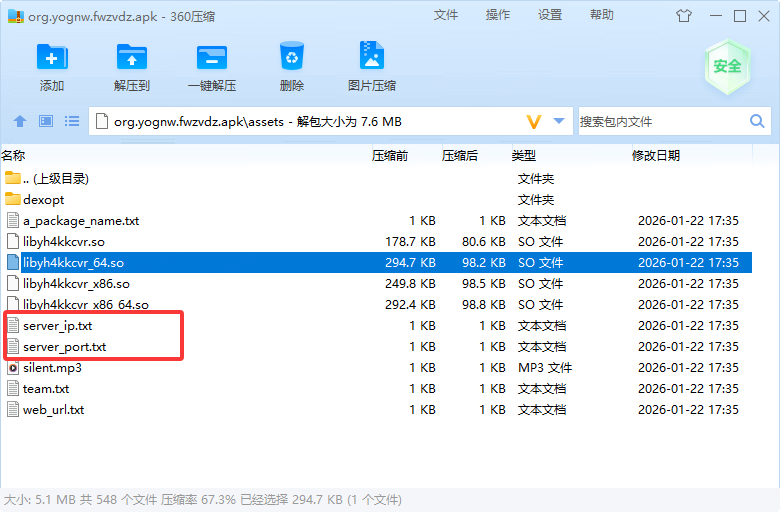780x512 pixels.
Task: Switch to the list view mode button
Action: pyautogui.click(x=72, y=121)
